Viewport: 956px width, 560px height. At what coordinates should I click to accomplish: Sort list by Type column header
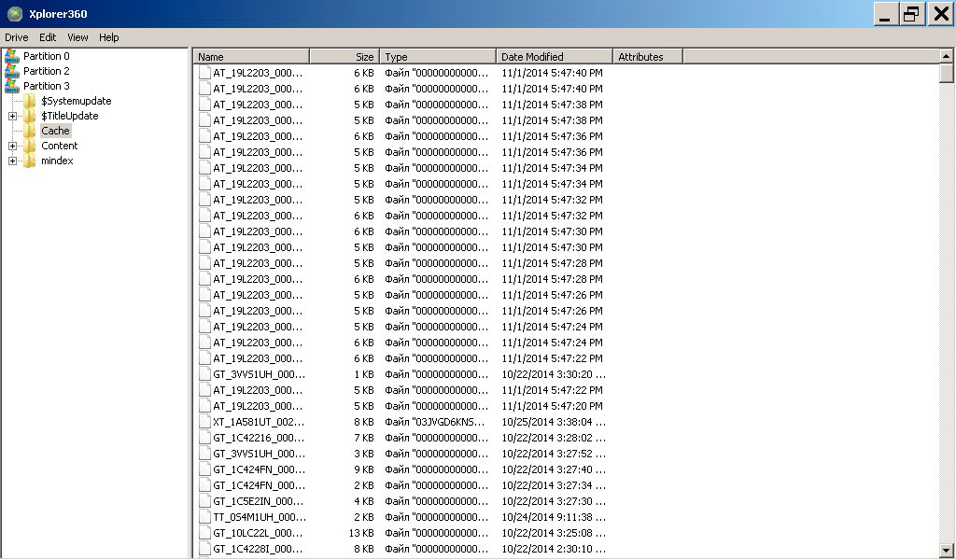pos(439,57)
